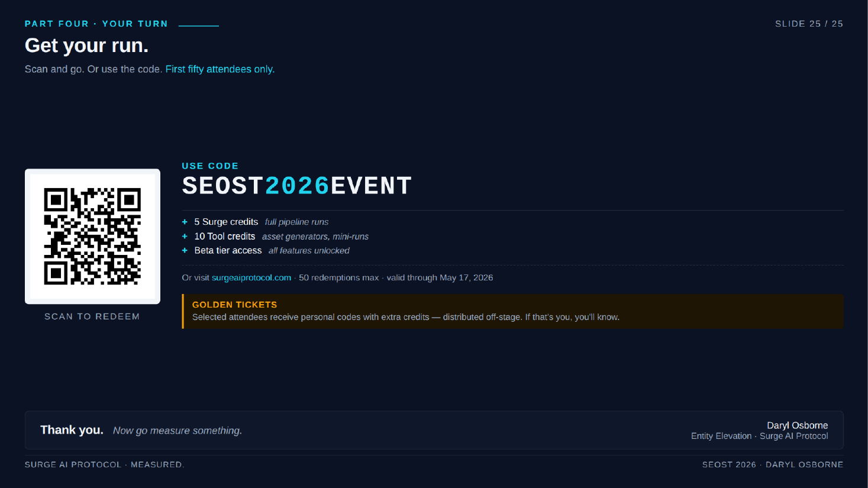The width and height of the screenshot is (868, 488).
Task: Click the 'Thank you.' text
Action: click(x=72, y=430)
